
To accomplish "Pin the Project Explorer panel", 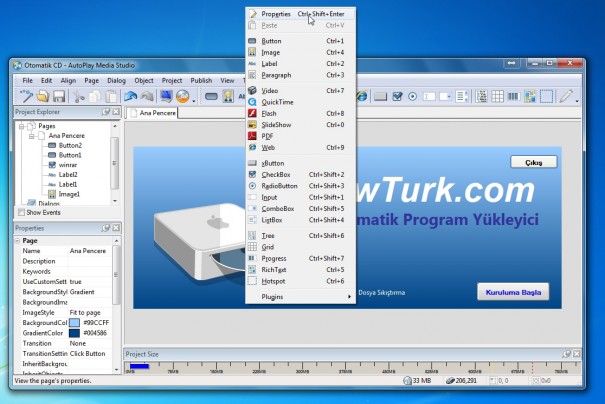I will tap(106, 112).
